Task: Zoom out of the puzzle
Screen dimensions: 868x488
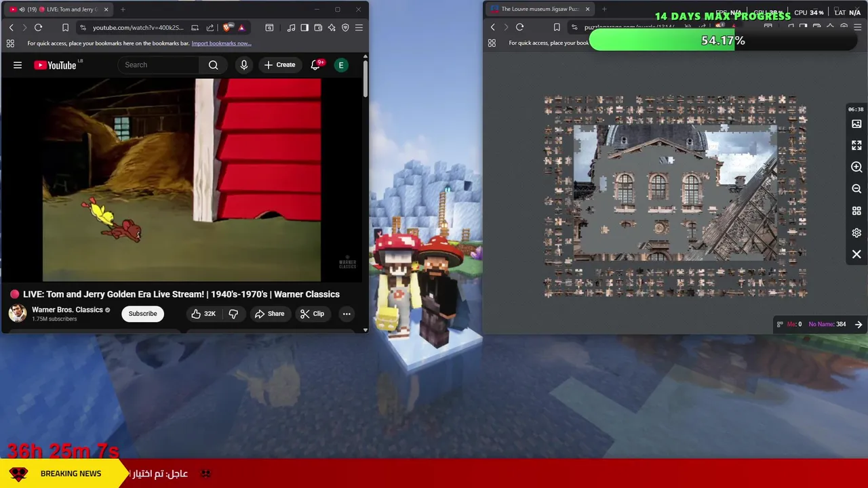Action: (856, 189)
